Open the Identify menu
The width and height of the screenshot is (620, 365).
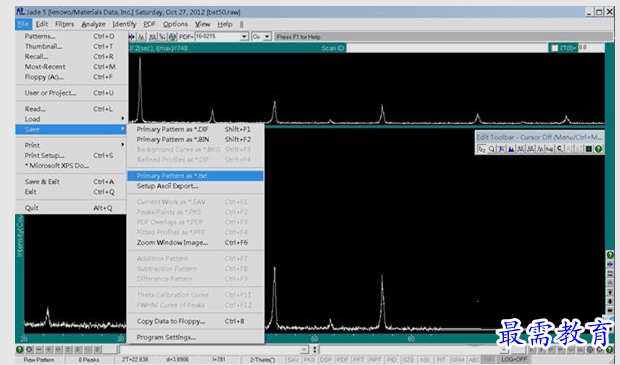124,24
